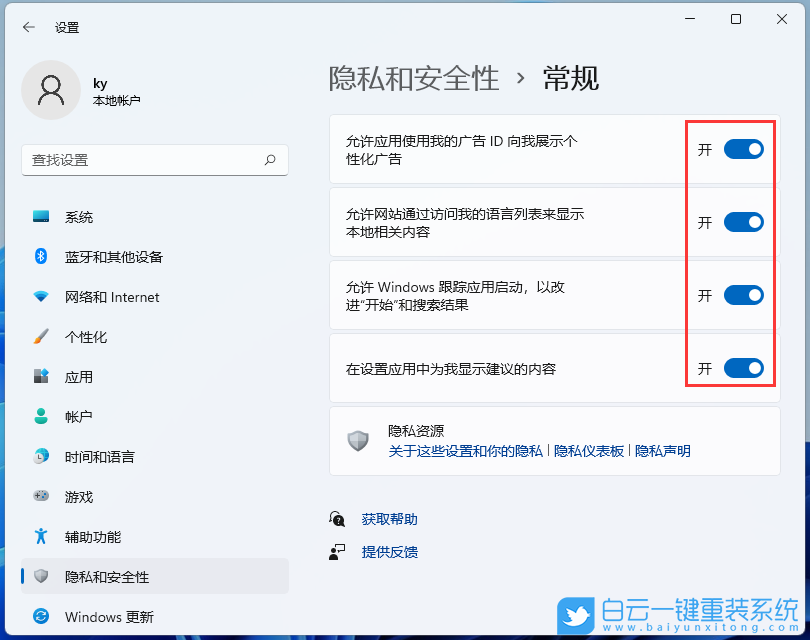Click the 提供反馈 (Give feedback) link
Image resolution: width=810 pixels, height=640 pixels.
pos(389,551)
